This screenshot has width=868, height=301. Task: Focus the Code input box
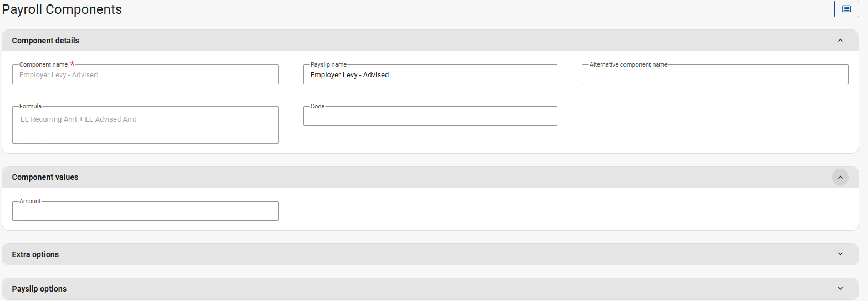(430, 116)
